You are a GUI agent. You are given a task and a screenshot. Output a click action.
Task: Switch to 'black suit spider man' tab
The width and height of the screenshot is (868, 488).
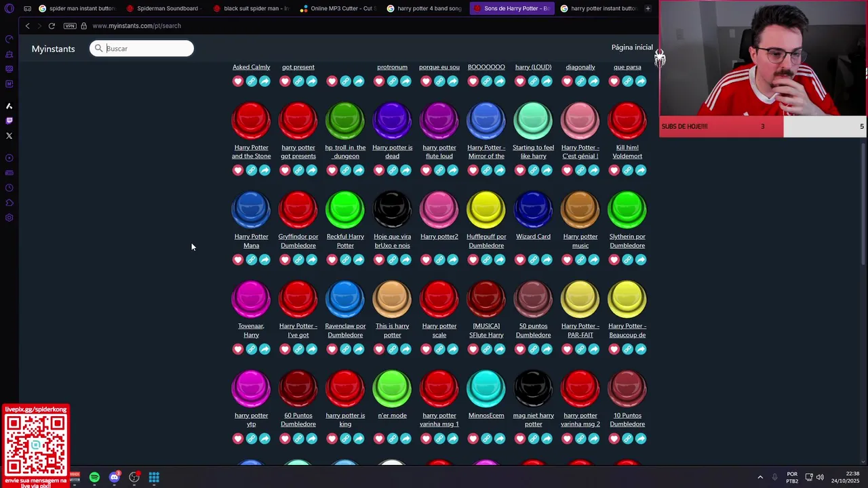(x=251, y=8)
